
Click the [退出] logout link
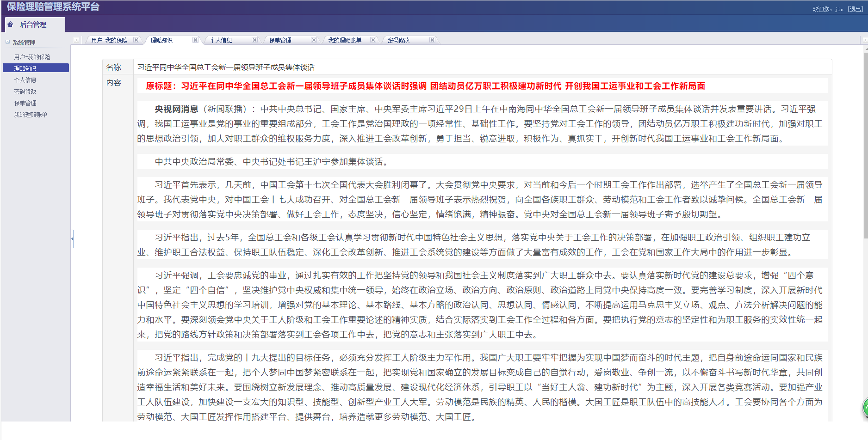tap(856, 9)
